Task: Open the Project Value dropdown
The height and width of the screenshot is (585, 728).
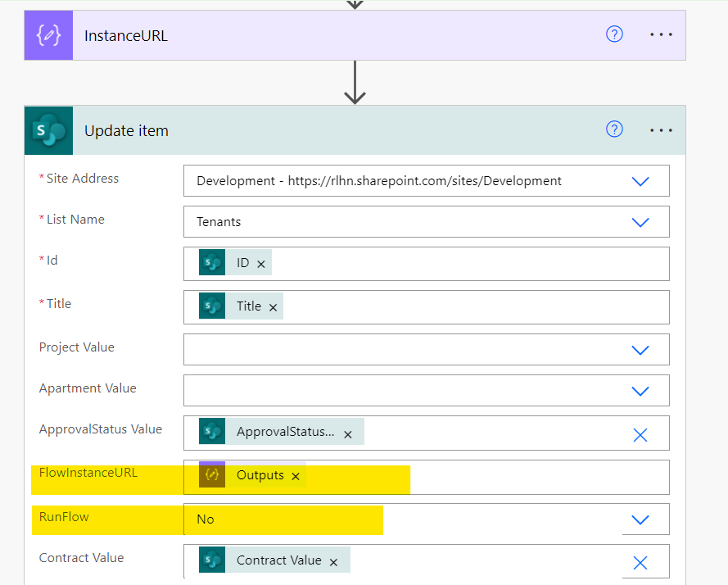Action: tap(640, 350)
